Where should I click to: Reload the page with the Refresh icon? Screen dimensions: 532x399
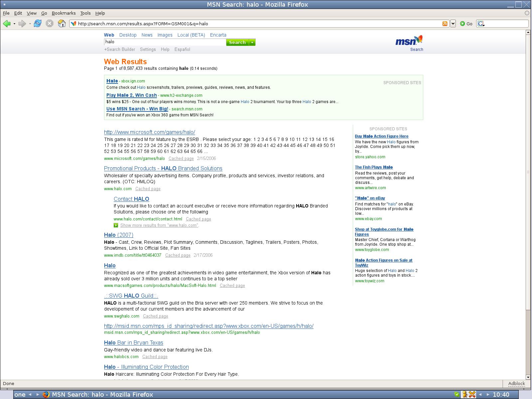pos(38,23)
